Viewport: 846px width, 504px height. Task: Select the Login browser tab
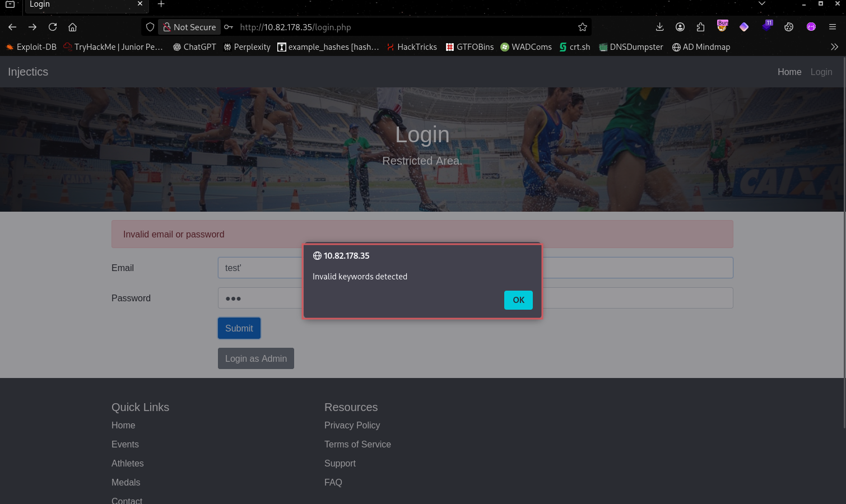click(x=78, y=4)
